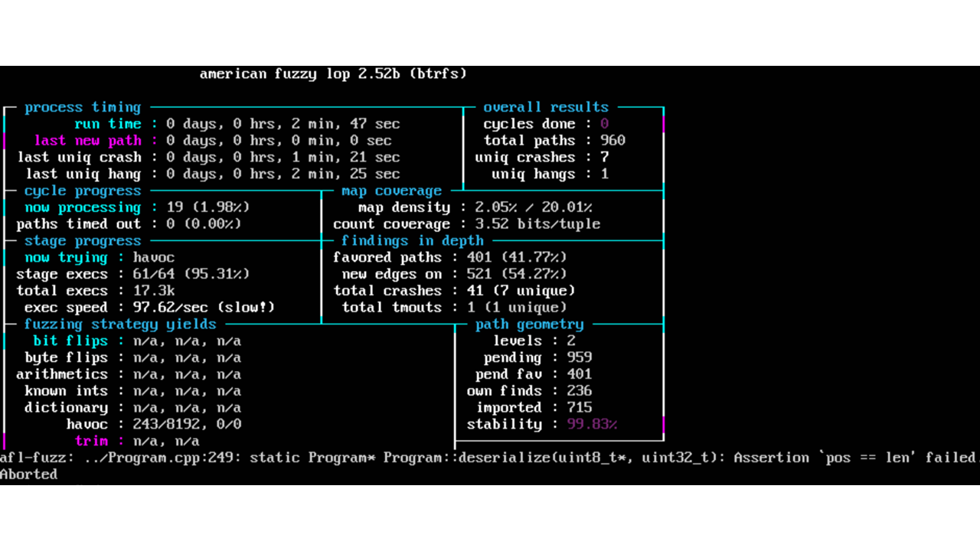Click the total paths value '960'
Viewport: 980px width, 551px height.
(x=613, y=141)
